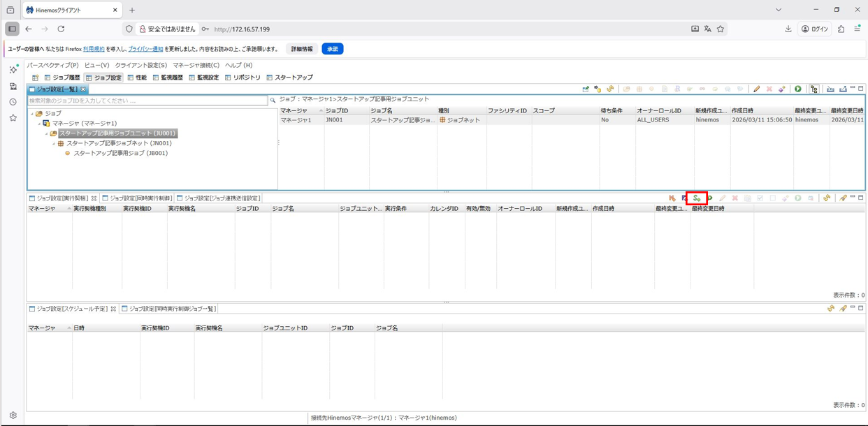
Task: Click the red-outlined schedule trigger icon
Action: click(697, 198)
